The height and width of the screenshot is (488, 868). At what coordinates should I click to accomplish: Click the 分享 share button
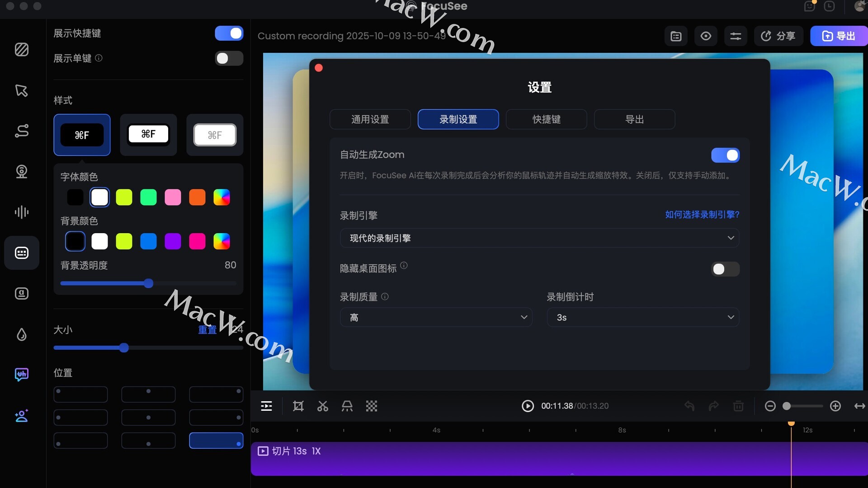click(x=778, y=36)
